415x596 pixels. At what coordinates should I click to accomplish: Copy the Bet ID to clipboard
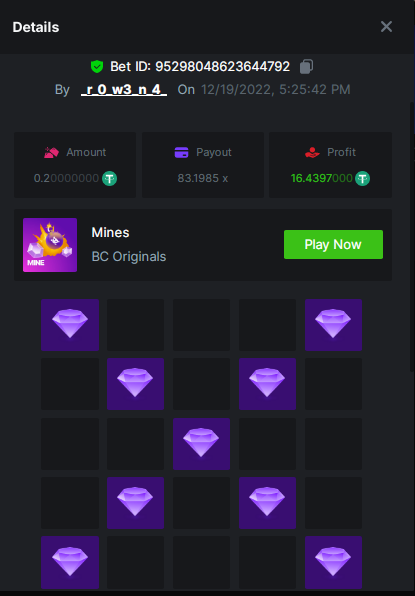(x=307, y=67)
